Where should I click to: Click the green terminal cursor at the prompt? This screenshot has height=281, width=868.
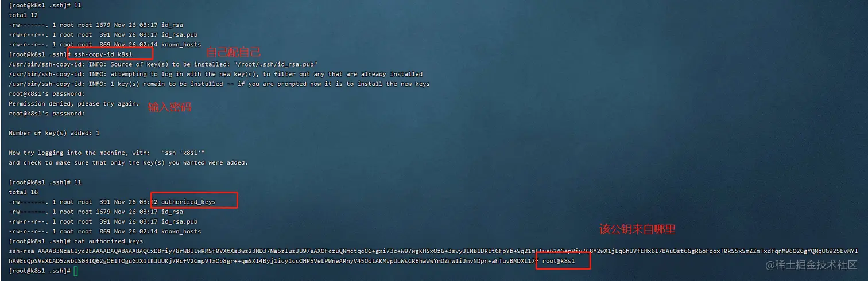76,271
